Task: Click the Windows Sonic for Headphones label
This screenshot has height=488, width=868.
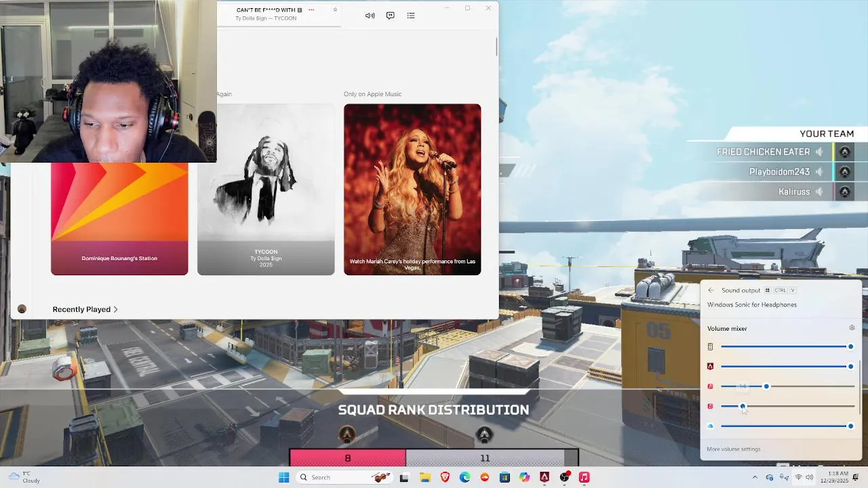Action: (x=752, y=304)
